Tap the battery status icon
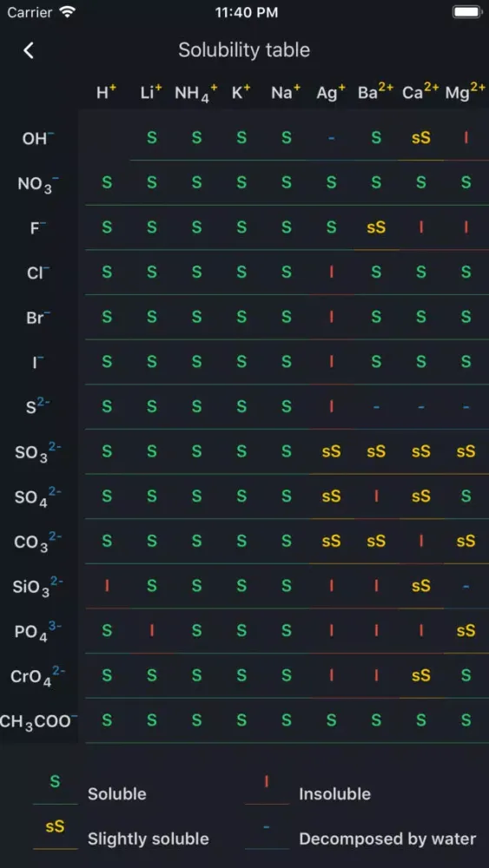The height and width of the screenshot is (868, 489). 467,11
